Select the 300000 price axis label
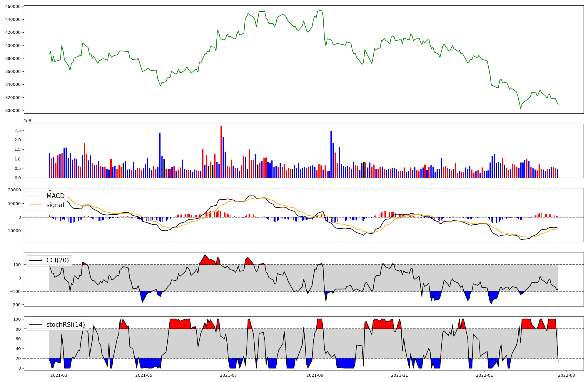588x382 pixels. point(13,110)
